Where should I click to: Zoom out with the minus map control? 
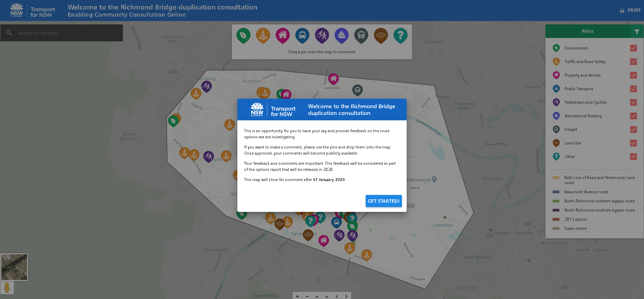tap(307, 296)
